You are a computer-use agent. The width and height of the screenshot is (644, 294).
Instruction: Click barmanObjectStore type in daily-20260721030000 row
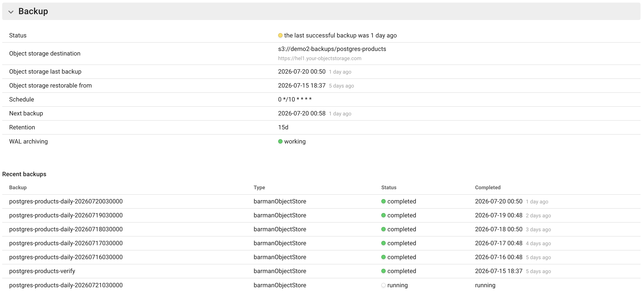coord(280,285)
